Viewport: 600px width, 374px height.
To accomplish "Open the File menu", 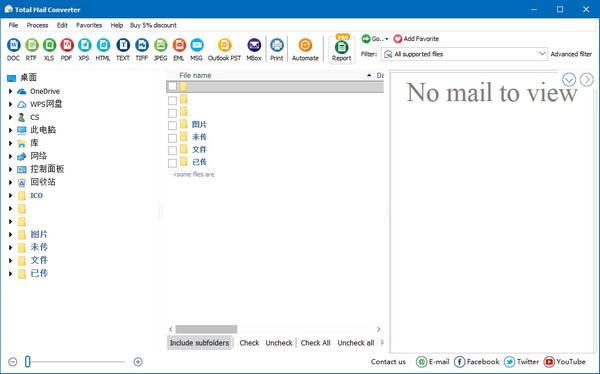I will [13, 25].
